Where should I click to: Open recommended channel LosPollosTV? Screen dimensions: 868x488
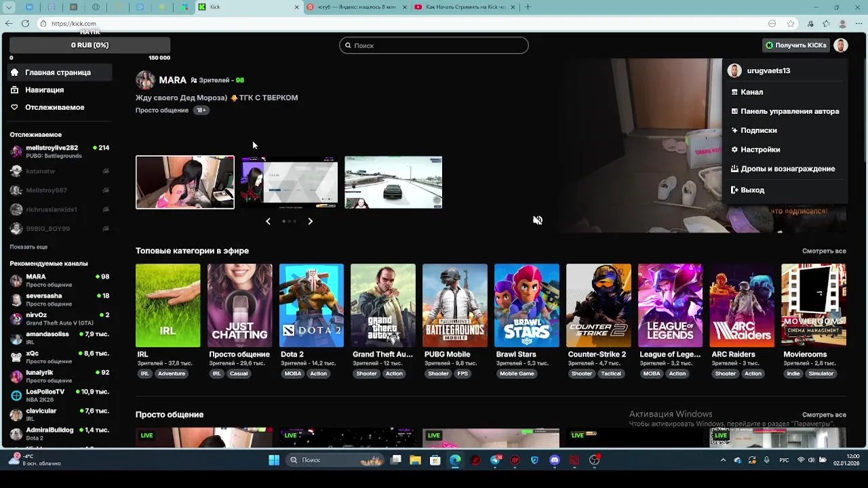(60, 396)
